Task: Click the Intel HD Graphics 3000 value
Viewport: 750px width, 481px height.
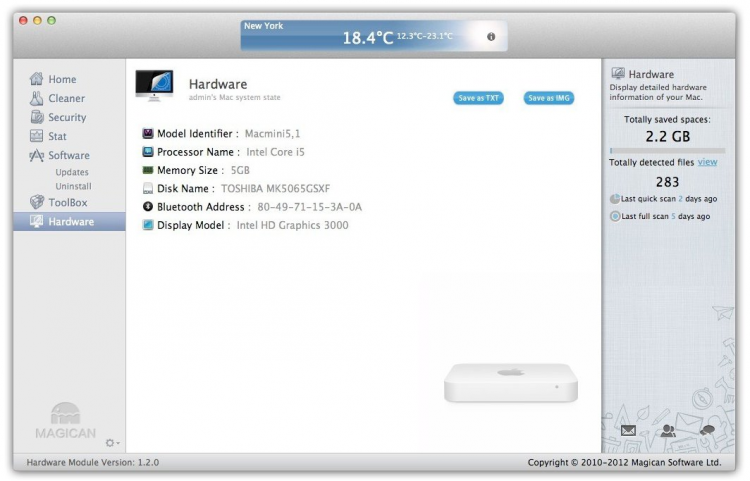Action: [292, 225]
